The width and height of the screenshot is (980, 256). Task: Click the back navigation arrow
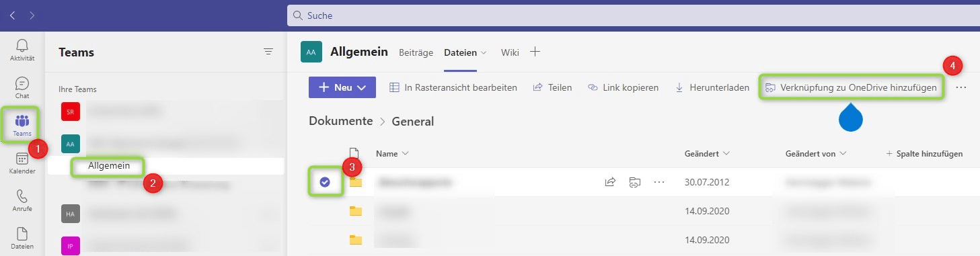coord(12,15)
